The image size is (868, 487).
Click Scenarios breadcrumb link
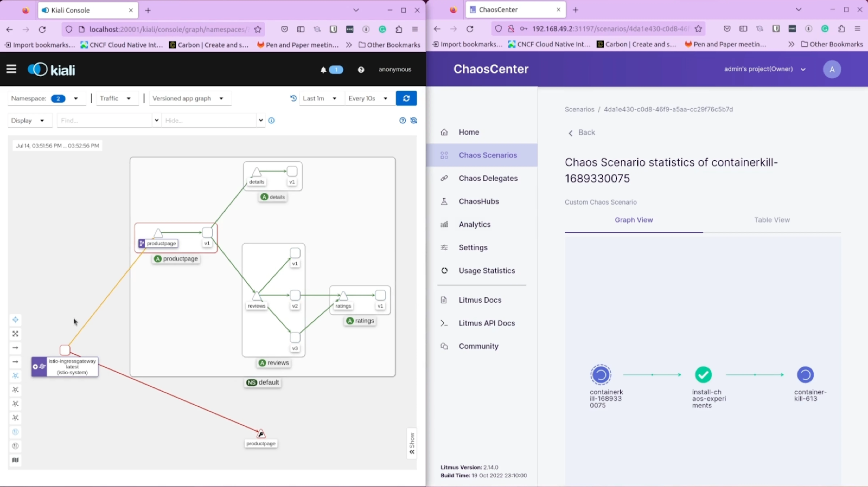579,110
